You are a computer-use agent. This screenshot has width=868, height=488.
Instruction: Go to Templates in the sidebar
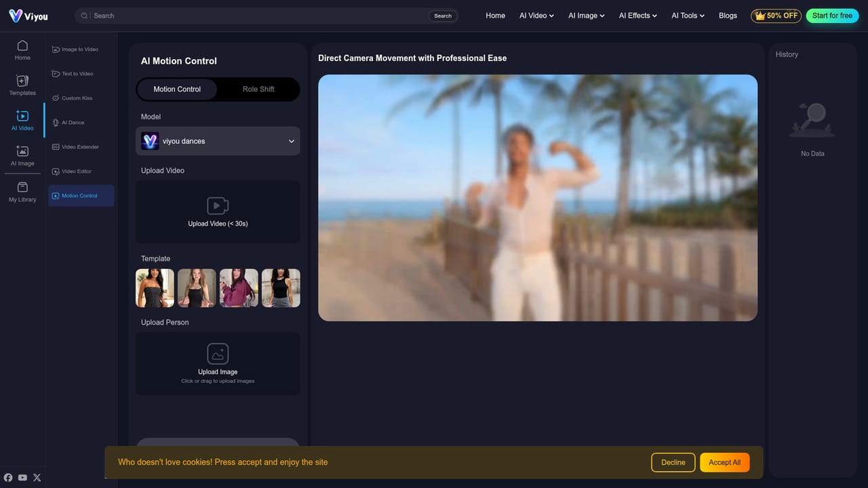[22, 85]
